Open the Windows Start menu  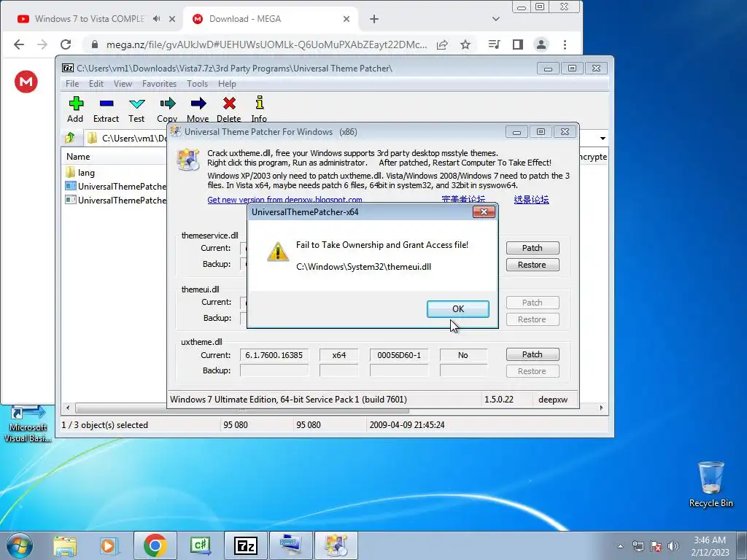pyautogui.click(x=19, y=545)
